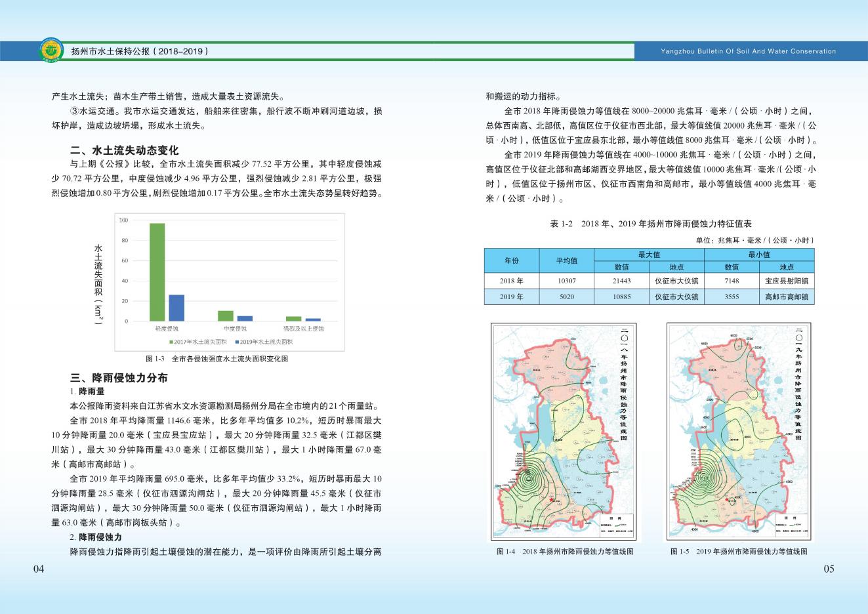
Task: Click the tall green bar for 轻度侵蚀
Action: (x=157, y=272)
